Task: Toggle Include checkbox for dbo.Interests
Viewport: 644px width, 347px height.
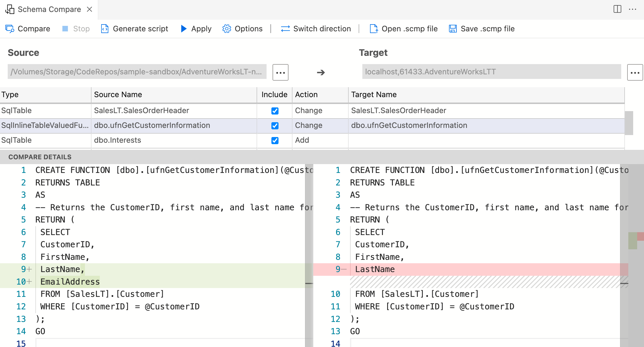Action: 275,140
